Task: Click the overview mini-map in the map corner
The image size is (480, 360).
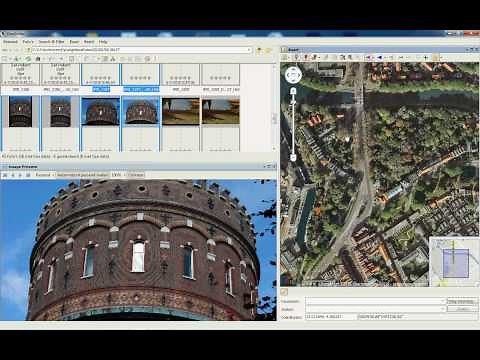Action: (454, 262)
